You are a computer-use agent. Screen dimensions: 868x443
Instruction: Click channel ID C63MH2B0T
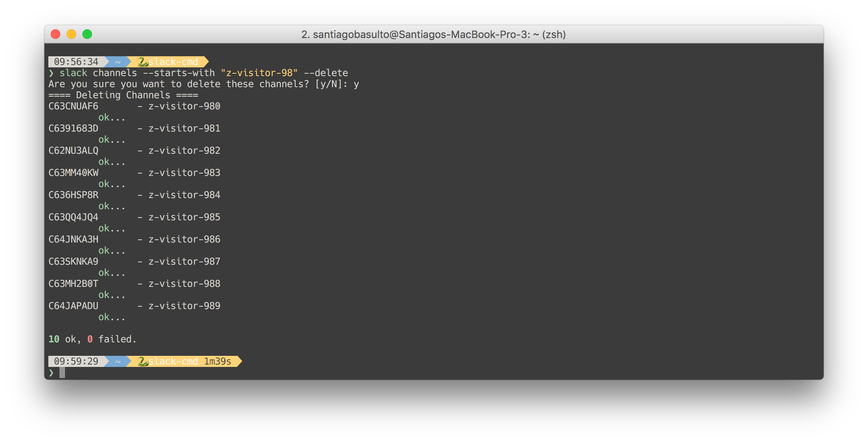(73, 284)
